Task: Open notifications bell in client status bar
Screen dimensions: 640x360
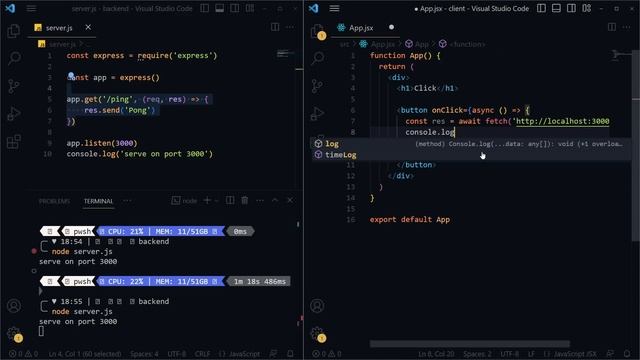Action: click(627, 353)
